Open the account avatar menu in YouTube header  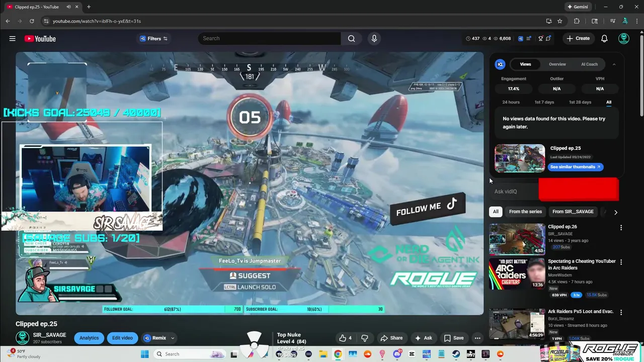click(x=624, y=39)
